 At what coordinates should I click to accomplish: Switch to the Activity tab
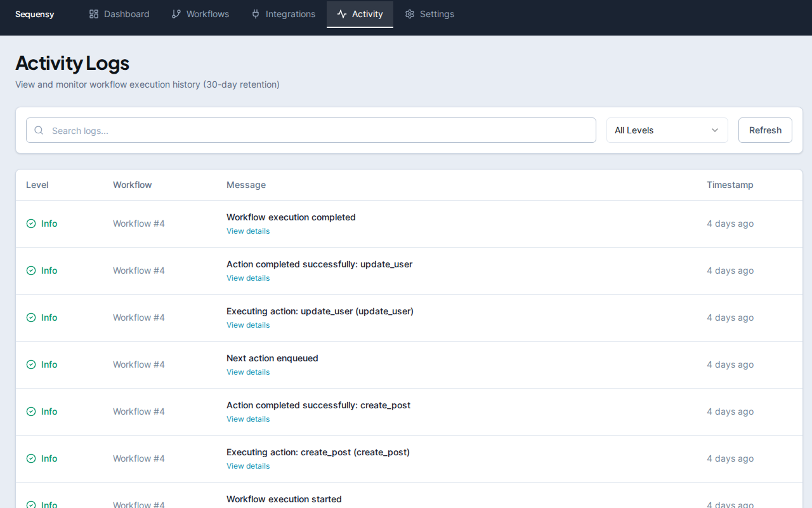click(360, 14)
